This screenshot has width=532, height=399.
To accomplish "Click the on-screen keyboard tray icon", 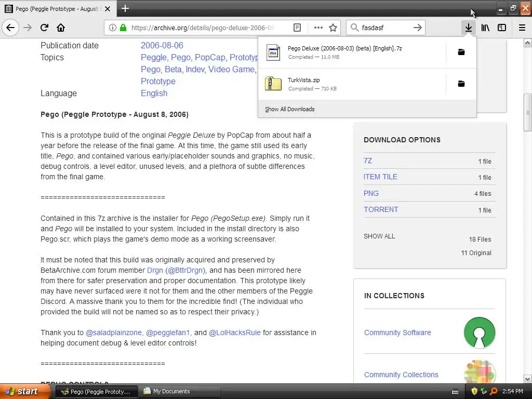I will coord(455,392).
